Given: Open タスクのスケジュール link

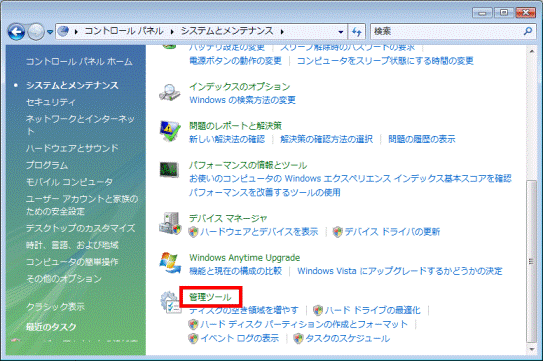Looking at the screenshot, I should click(x=347, y=338).
